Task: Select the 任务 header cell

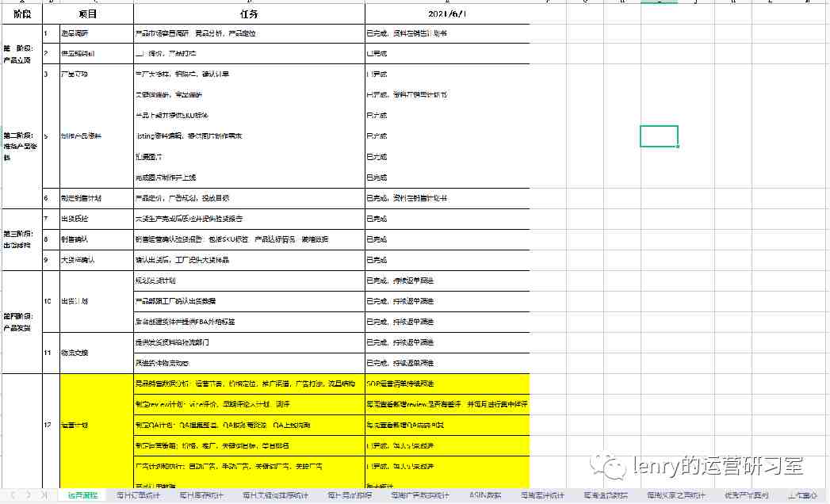Action: pyautogui.click(x=249, y=14)
